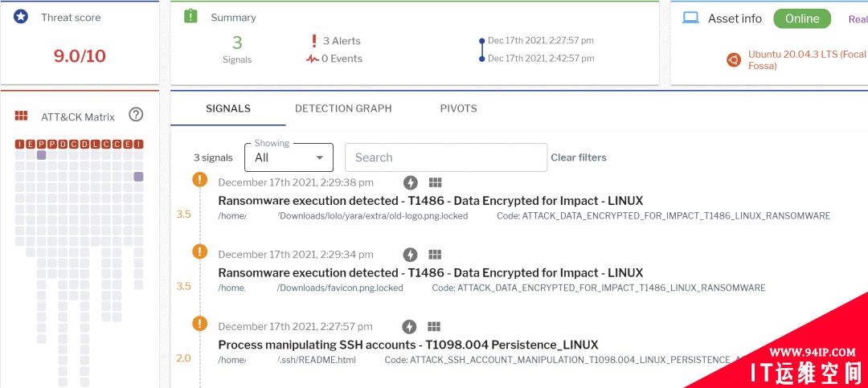868x388 pixels.
Task: Click lightning bolt icon on 2:27:57 pm signal
Action: coord(408,327)
